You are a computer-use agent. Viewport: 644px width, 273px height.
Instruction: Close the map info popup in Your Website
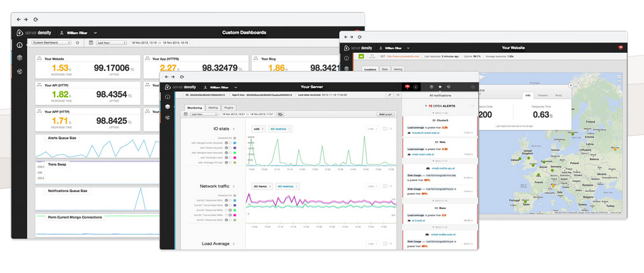[571, 85]
